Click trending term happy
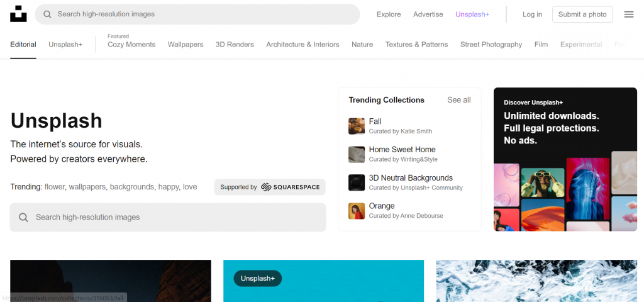The image size is (644, 302). point(169,187)
